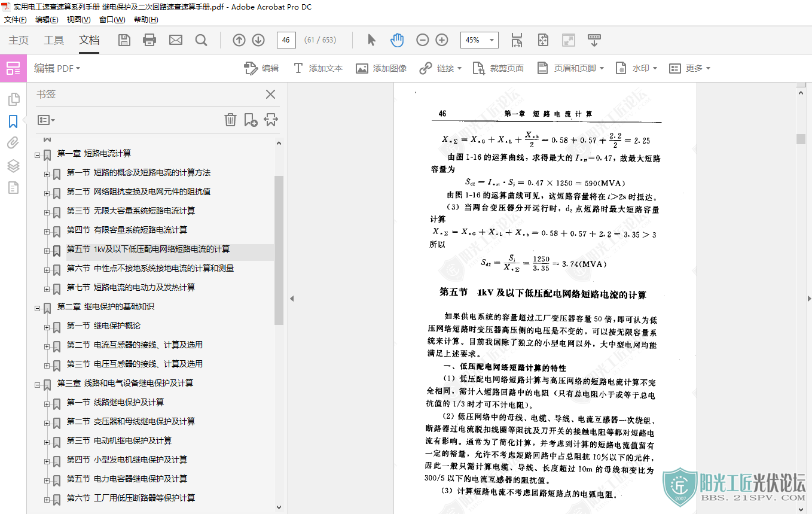Zoom out with the minus icon
This screenshot has width=812, height=514.
(x=423, y=40)
